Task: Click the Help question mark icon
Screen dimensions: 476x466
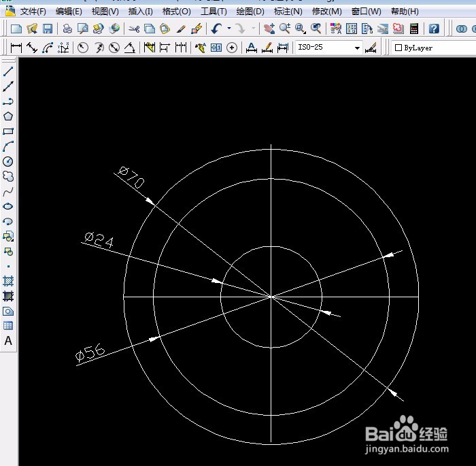Action: 434,29
